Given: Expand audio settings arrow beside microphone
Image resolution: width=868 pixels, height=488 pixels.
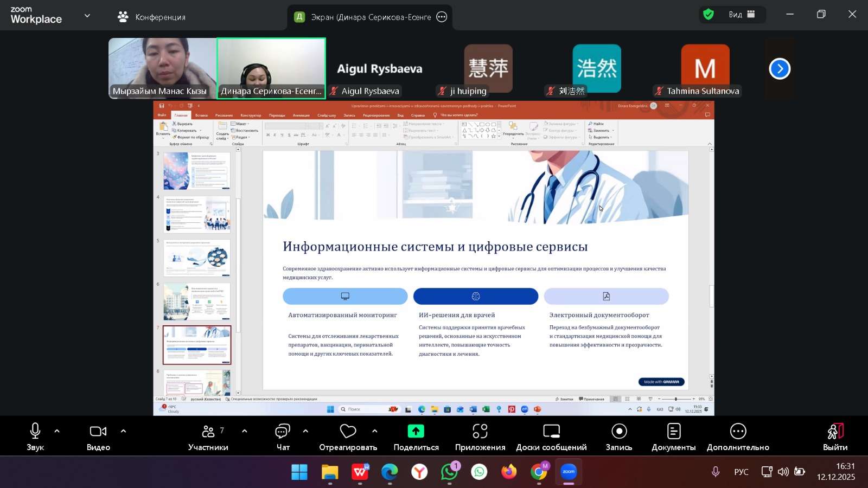Looking at the screenshot, I should pos(57,432).
